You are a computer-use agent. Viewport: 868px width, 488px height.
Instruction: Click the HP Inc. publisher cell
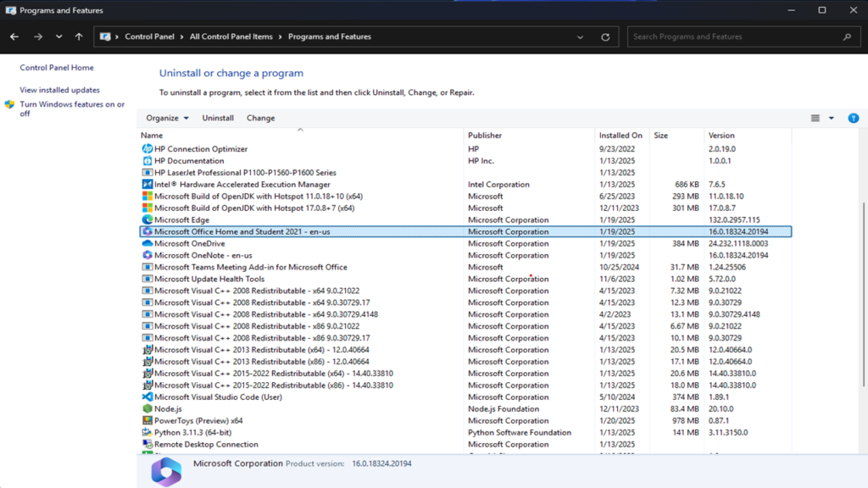(481, 161)
